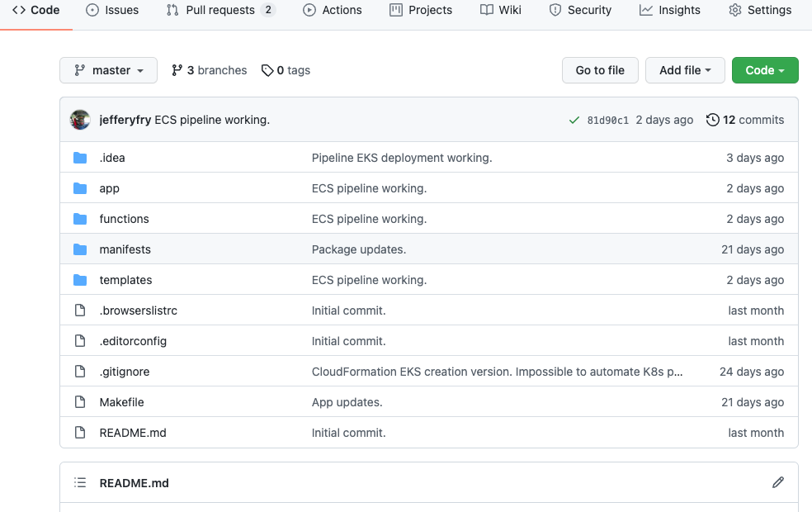Expand the Add file dropdown
Viewport: 812px width, 512px height.
point(685,70)
